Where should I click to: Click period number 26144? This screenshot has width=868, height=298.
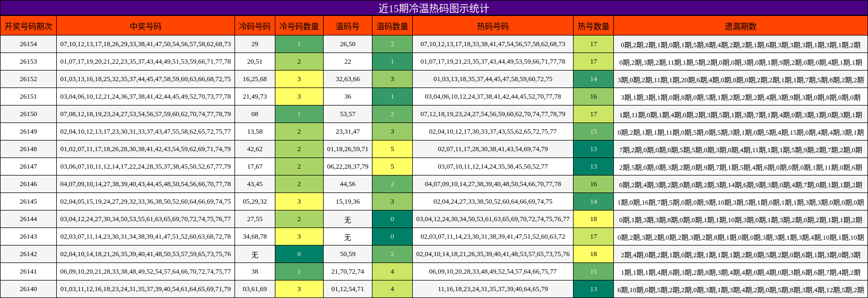click(x=29, y=219)
